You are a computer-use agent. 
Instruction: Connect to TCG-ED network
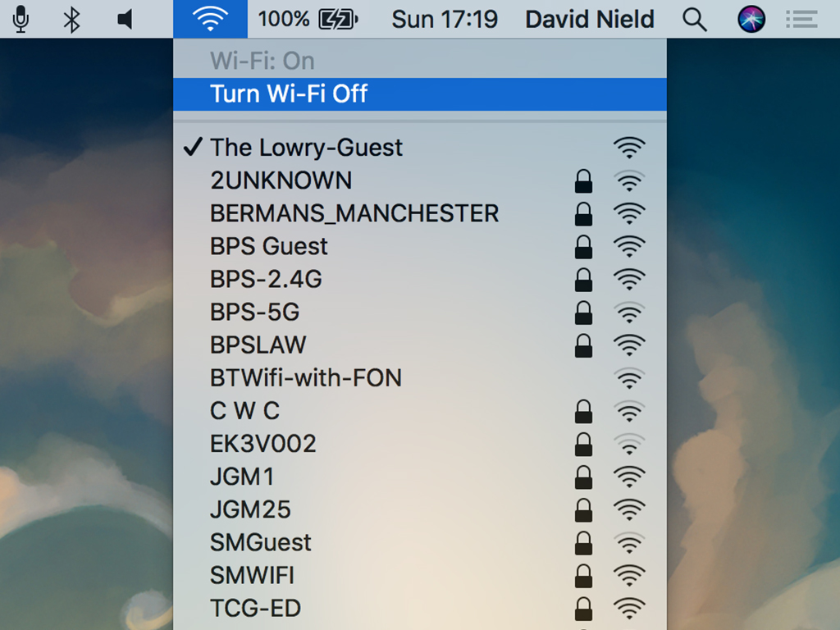[420, 608]
